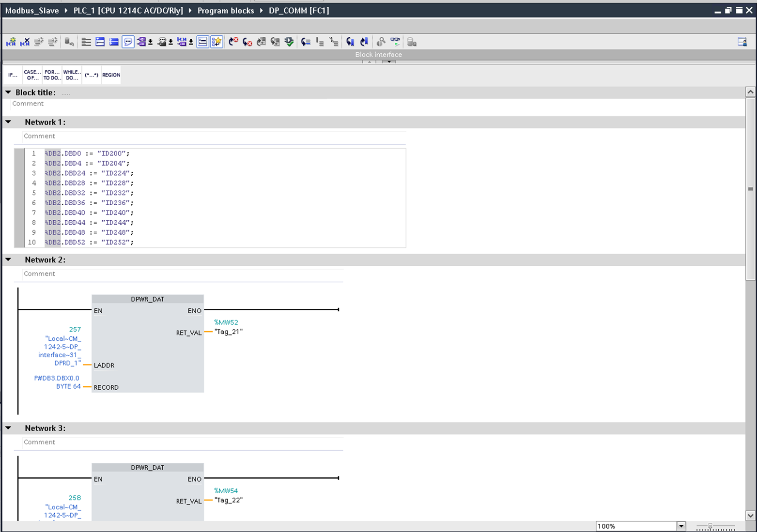757x532 pixels.
Task: Insert WHILE DO loop from favorites
Action: (x=72, y=75)
